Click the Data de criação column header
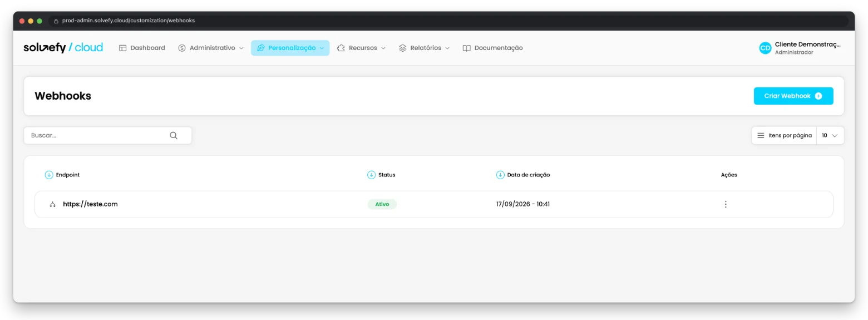 pyautogui.click(x=529, y=175)
